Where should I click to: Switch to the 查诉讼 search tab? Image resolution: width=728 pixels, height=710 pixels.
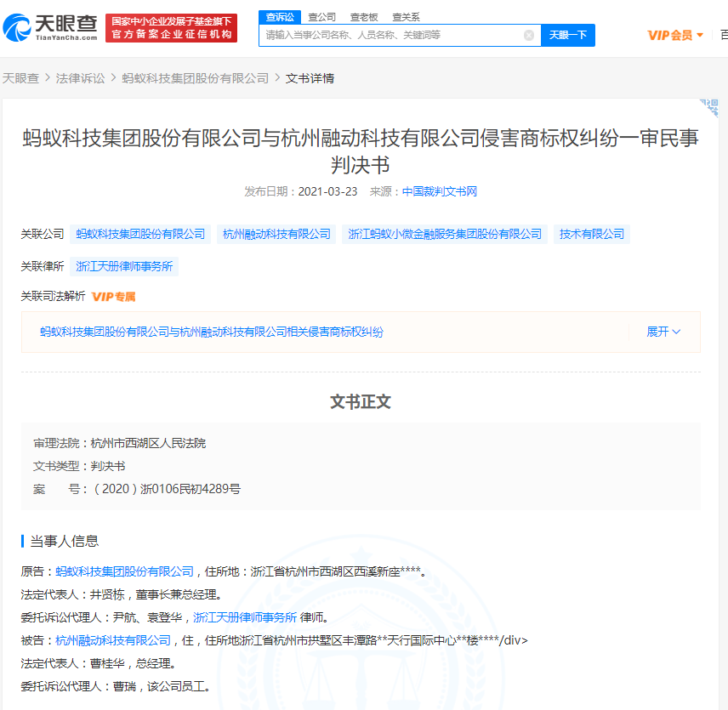(280, 17)
